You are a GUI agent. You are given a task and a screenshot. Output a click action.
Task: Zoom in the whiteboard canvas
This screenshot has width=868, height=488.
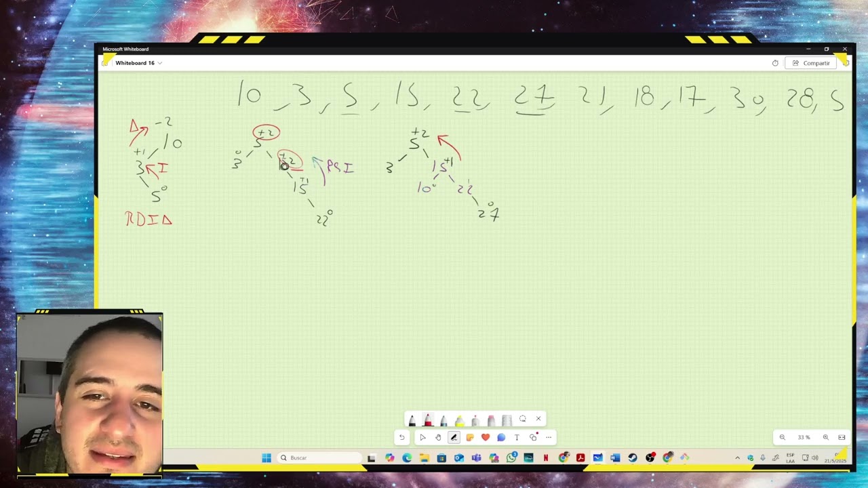click(825, 437)
